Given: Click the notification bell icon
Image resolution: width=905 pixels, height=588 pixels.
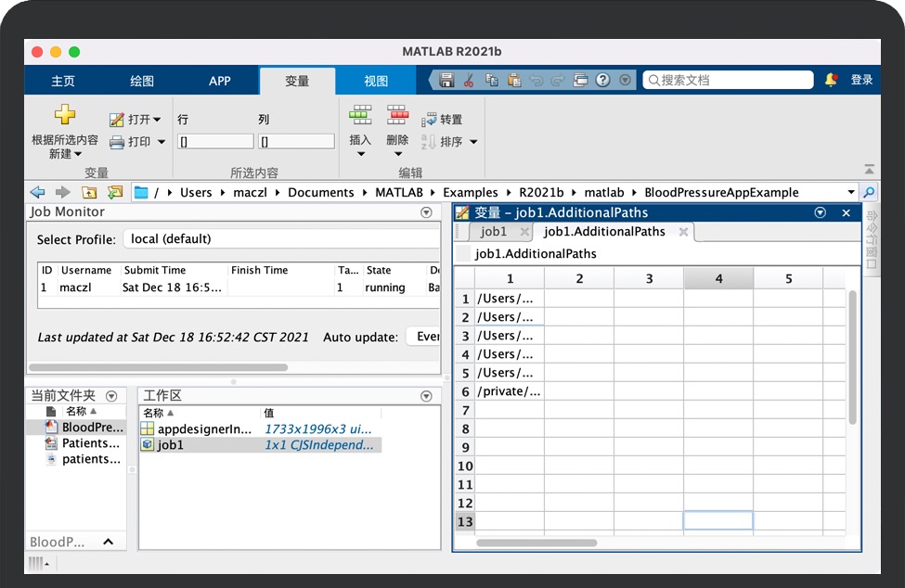Looking at the screenshot, I should [x=831, y=80].
